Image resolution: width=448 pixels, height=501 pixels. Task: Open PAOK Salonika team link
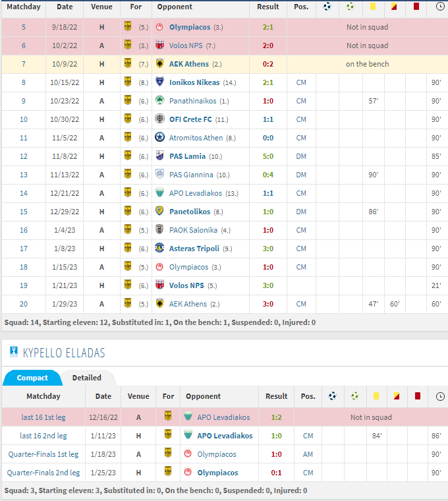tap(193, 230)
